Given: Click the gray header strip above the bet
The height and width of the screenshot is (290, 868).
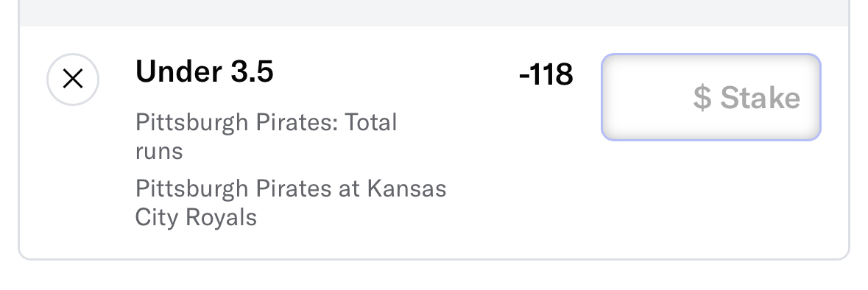Looking at the screenshot, I should pyautogui.click(x=434, y=13).
